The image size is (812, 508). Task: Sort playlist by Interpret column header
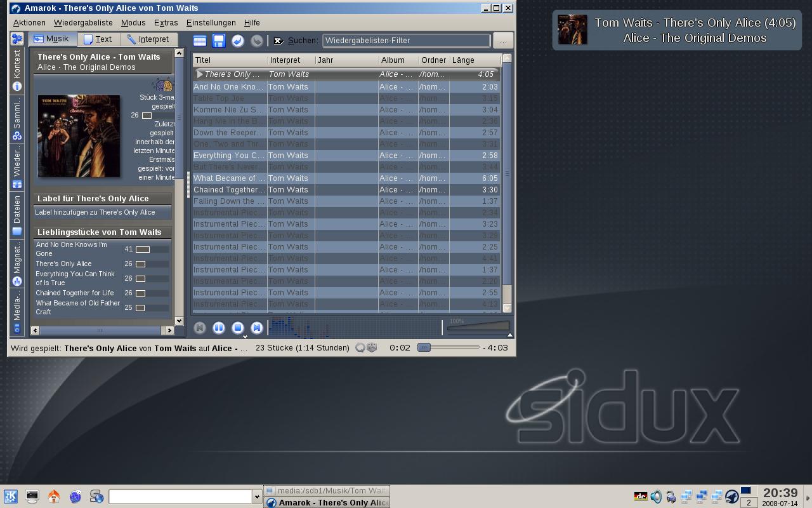(291, 60)
